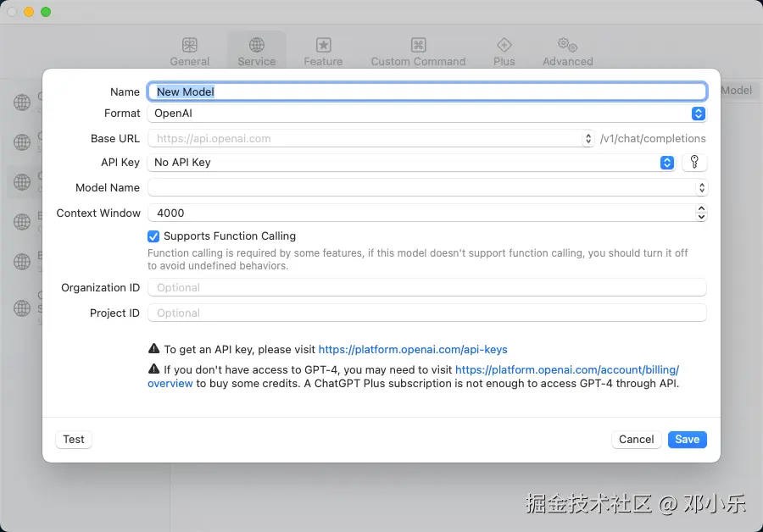Image resolution: width=763 pixels, height=532 pixels.
Task: Click the yellow minimize window button
Action: (29, 12)
